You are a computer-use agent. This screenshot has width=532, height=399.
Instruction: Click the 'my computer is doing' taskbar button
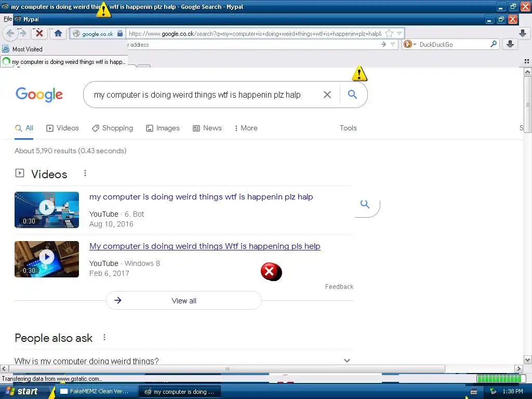179,392
